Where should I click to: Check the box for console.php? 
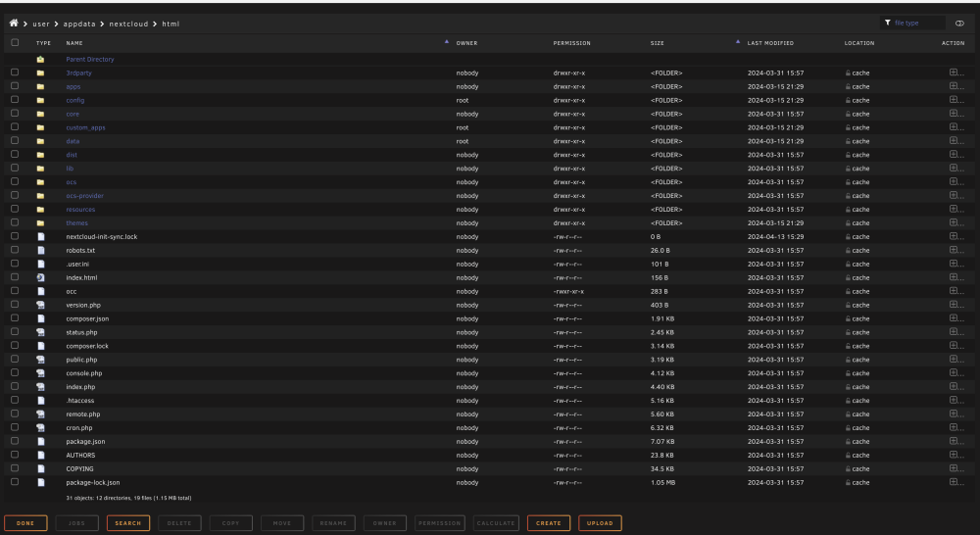click(15, 373)
